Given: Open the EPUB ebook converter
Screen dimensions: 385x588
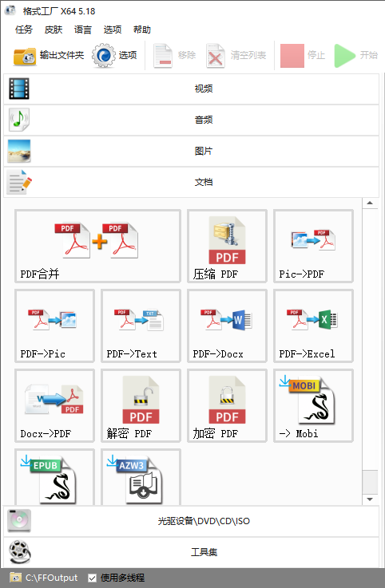Looking at the screenshot, I should coord(54,477).
